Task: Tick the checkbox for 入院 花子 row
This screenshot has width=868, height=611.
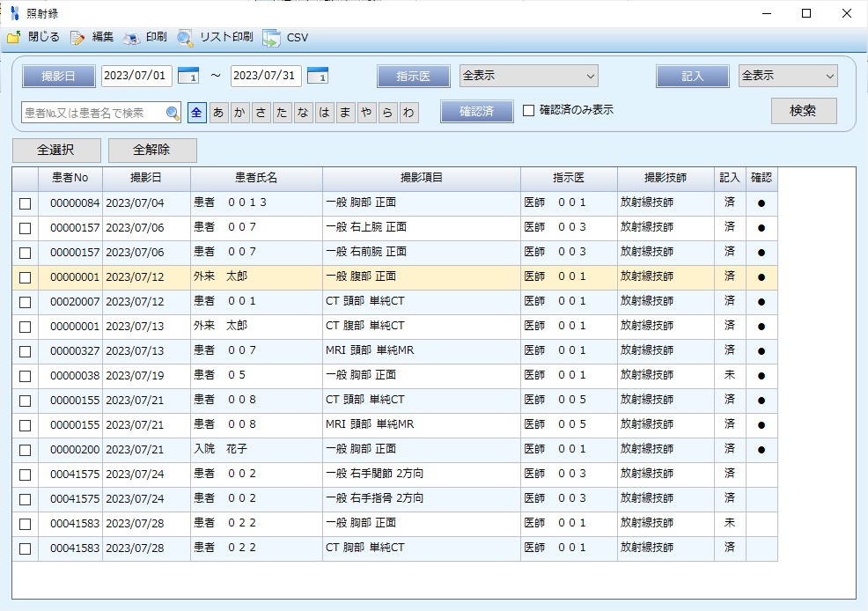Action: click(x=25, y=450)
